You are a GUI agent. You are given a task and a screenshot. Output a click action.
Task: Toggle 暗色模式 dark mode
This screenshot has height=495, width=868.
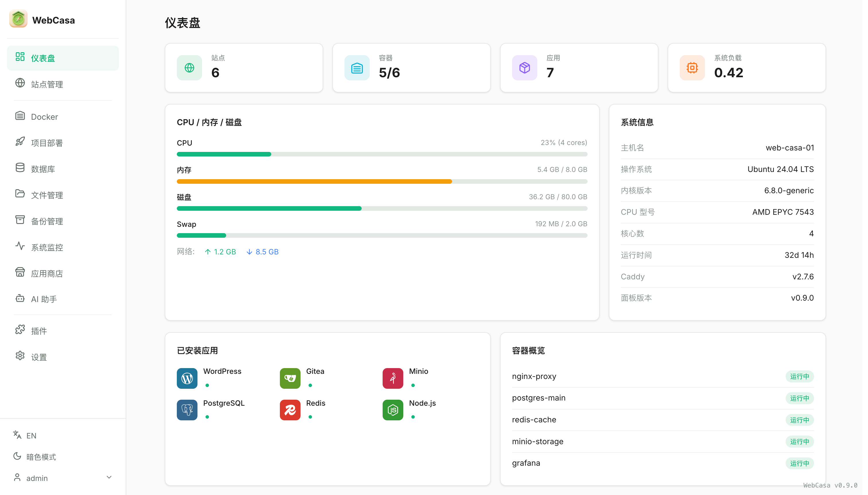tap(35, 457)
